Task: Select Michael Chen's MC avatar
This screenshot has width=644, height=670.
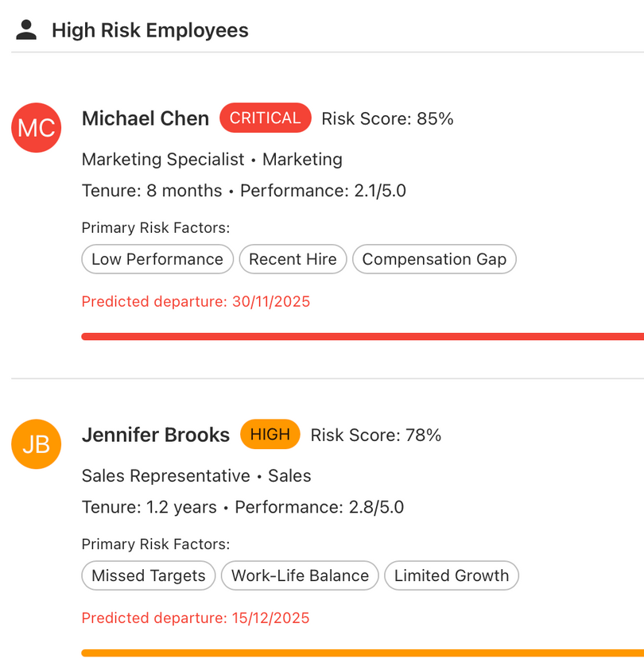Action: click(36, 128)
